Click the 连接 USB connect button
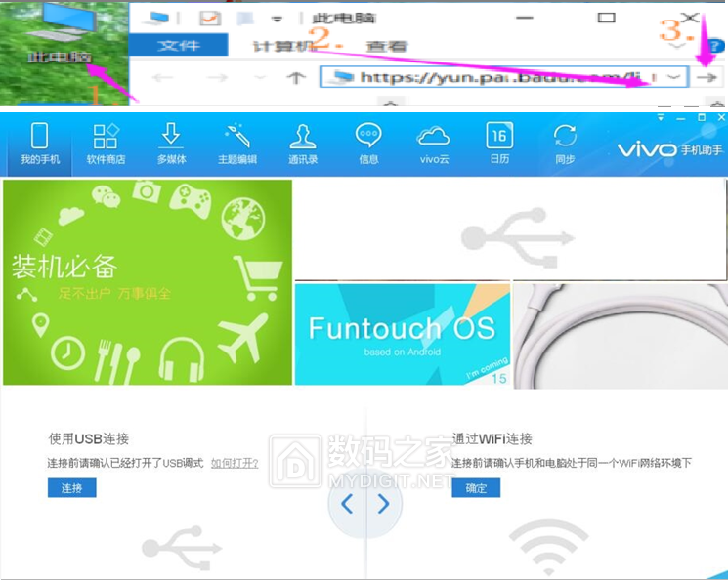The height and width of the screenshot is (580, 728). [72, 487]
